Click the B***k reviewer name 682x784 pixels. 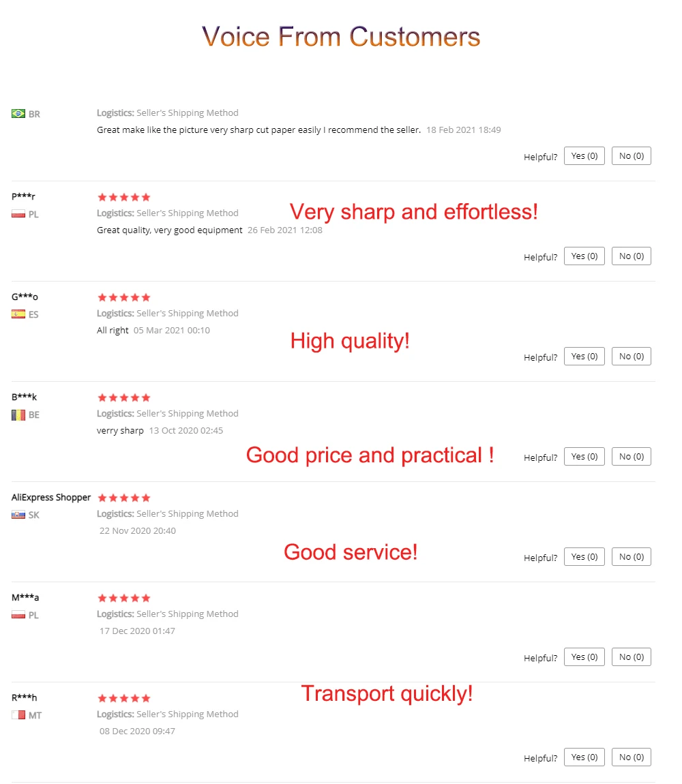24,397
